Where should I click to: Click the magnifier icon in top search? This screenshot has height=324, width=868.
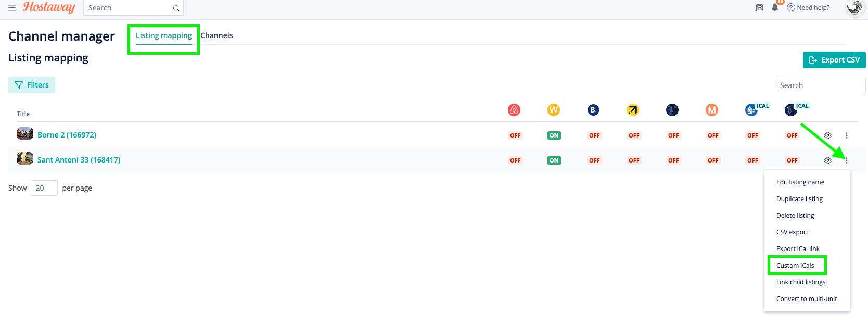pyautogui.click(x=176, y=8)
